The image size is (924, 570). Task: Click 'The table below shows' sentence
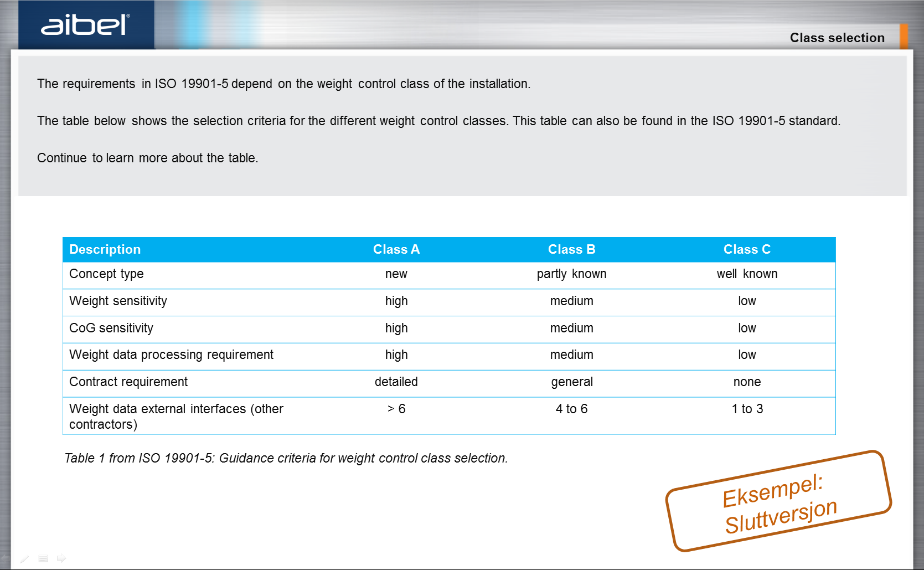438,121
